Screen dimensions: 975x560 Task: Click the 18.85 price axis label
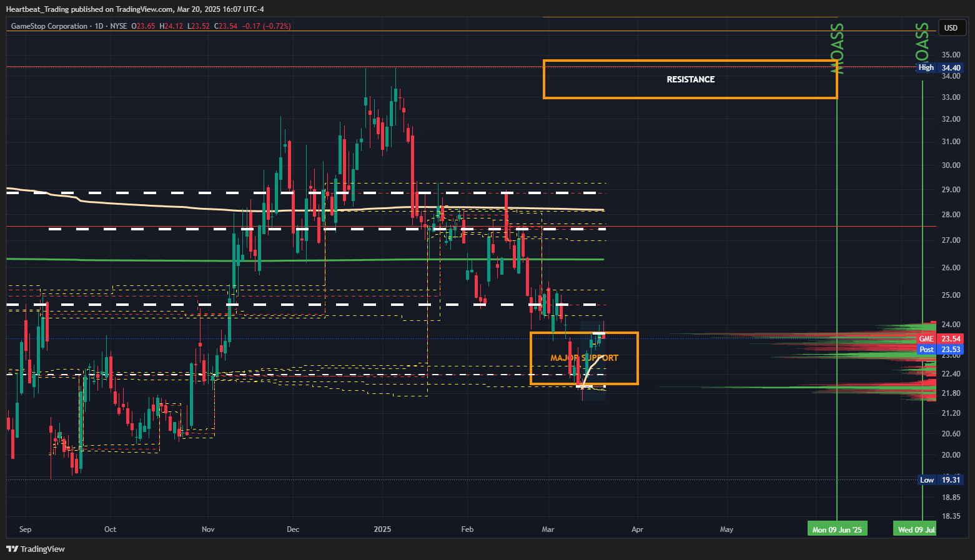pyautogui.click(x=951, y=498)
